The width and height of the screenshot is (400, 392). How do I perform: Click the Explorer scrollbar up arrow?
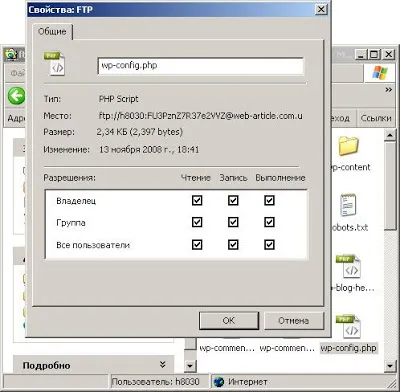tap(390, 135)
